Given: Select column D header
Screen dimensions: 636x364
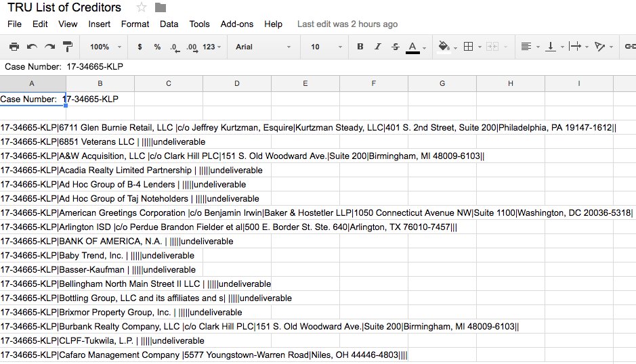Looking at the screenshot, I should (237, 83).
